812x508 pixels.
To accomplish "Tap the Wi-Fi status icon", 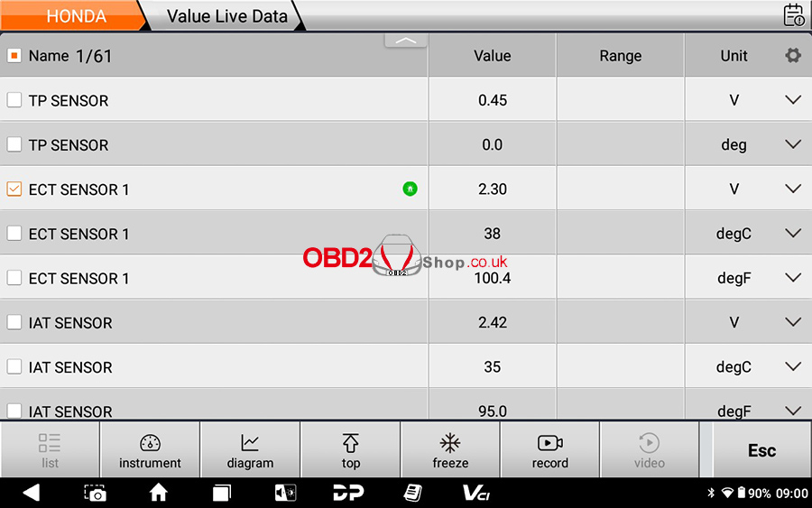I will (x=727, y=493).
